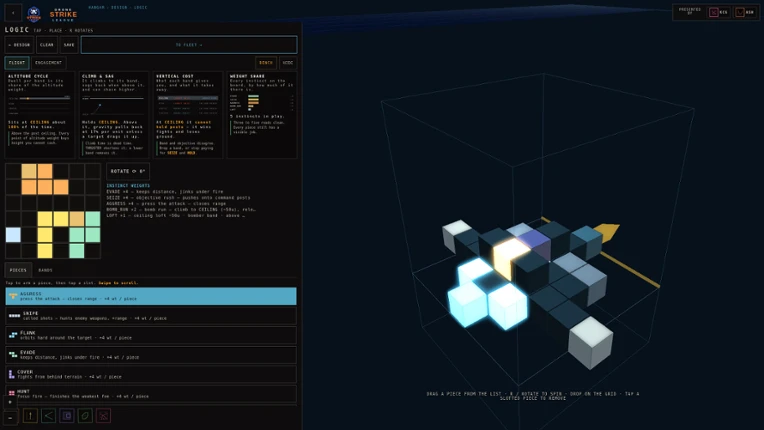Viewport: 764px width, 430px height.
Task: Click the red crossed icon in the bottom bar
Action: coord(103,416)
